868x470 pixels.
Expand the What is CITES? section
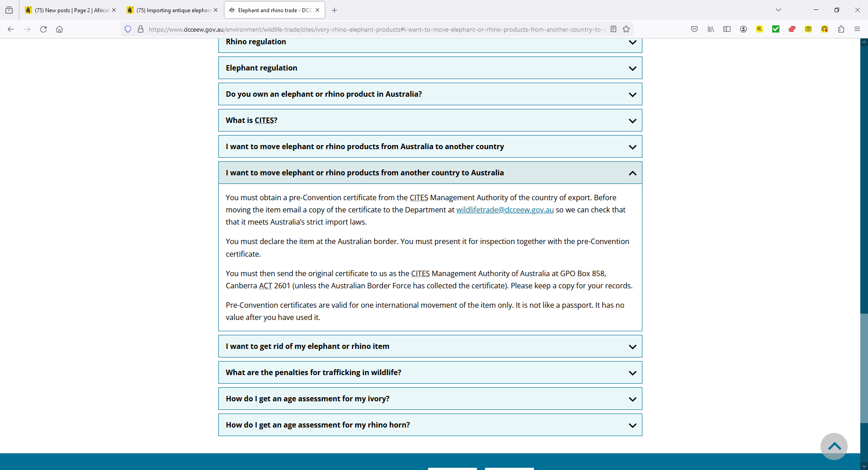click(x=430, y=121)
